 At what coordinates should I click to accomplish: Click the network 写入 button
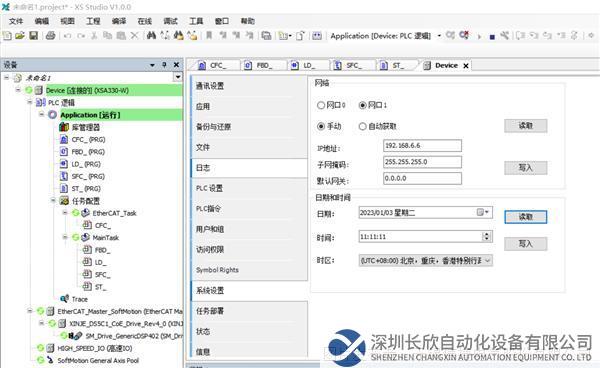525,168
